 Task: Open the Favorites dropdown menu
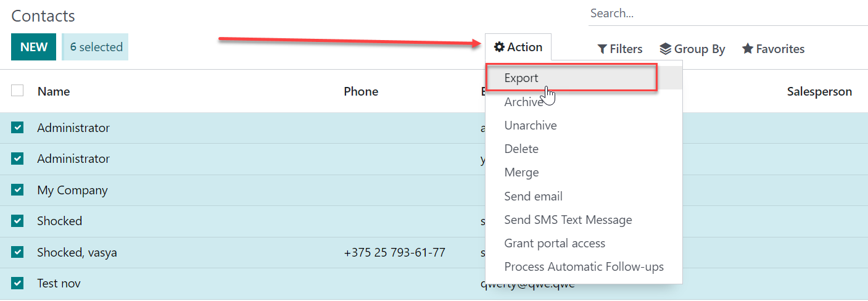(773, 49)
